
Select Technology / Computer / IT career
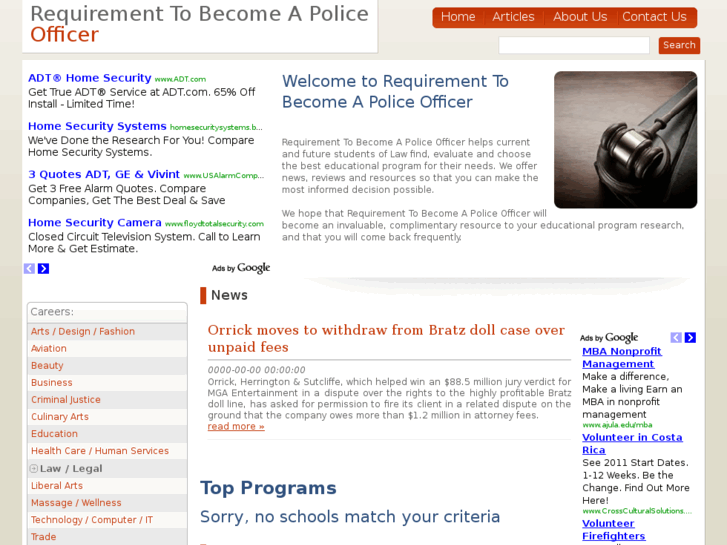(x=92, y=520)
